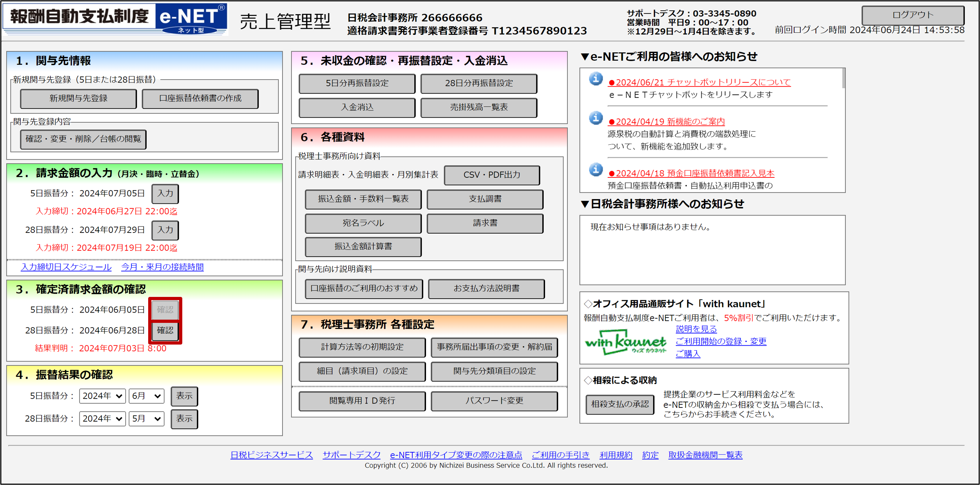The width and height of the screenshot is (980, 485).
Task: Open the 5月 month dropdown for 28日振替分
Action: coord(146,419)
